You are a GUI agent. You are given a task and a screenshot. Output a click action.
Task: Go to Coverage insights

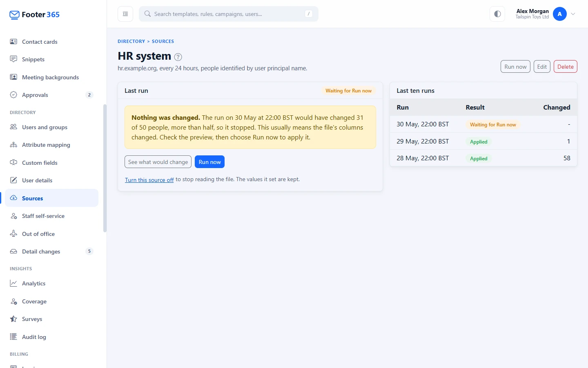coord(51,301)
